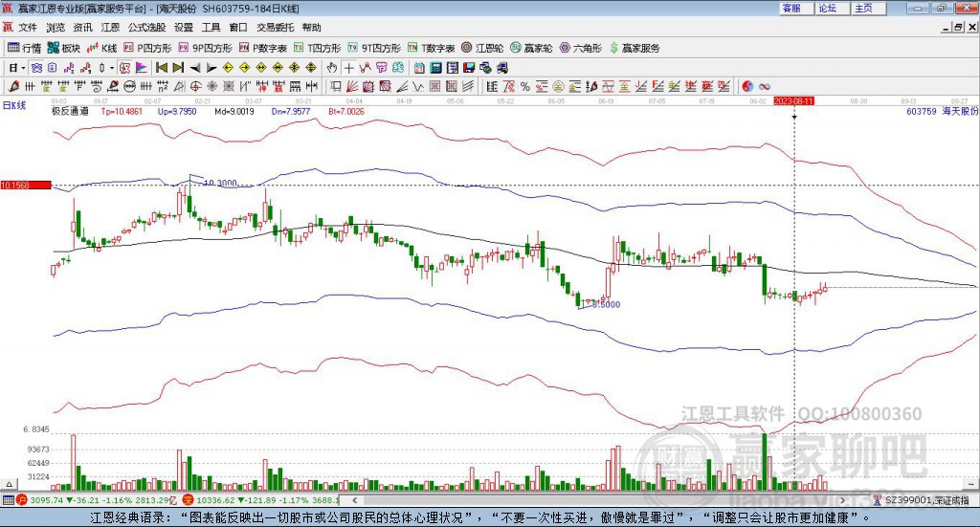980x527 pixels.
Task: Click the status bar left scroll arrow
Action: tap(355, 500)
